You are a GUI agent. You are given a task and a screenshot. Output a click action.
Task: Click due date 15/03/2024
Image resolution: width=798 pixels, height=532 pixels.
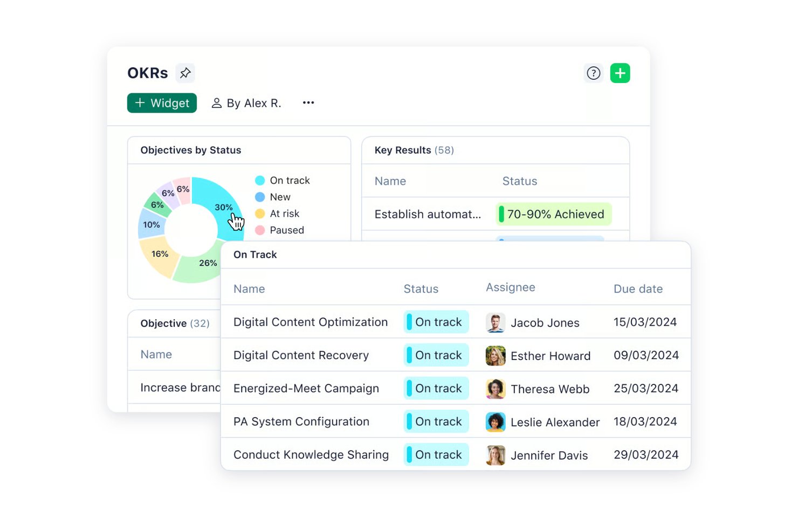tap(645, 322)
